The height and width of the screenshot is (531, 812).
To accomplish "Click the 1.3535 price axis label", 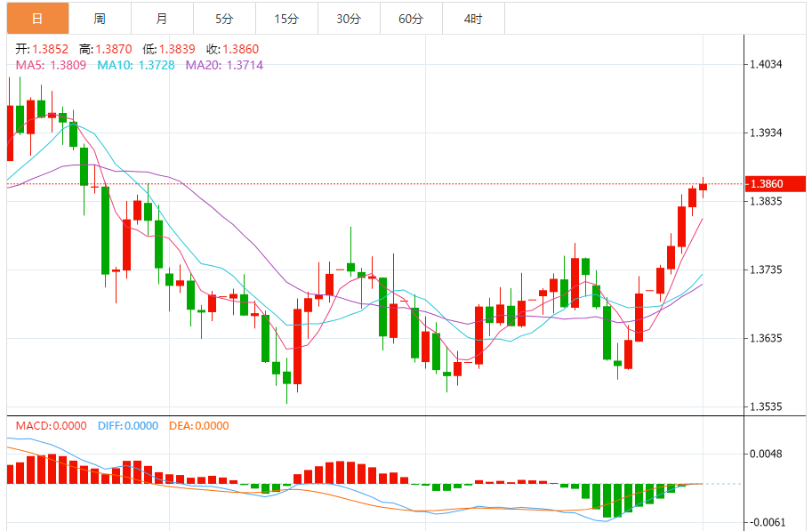I will coord(766,406).
